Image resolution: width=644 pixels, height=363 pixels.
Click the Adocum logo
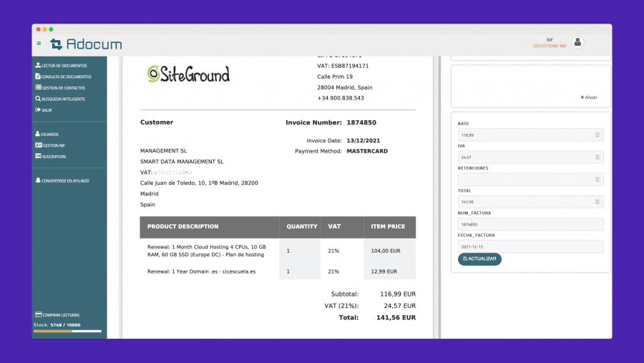pos(87,44)
